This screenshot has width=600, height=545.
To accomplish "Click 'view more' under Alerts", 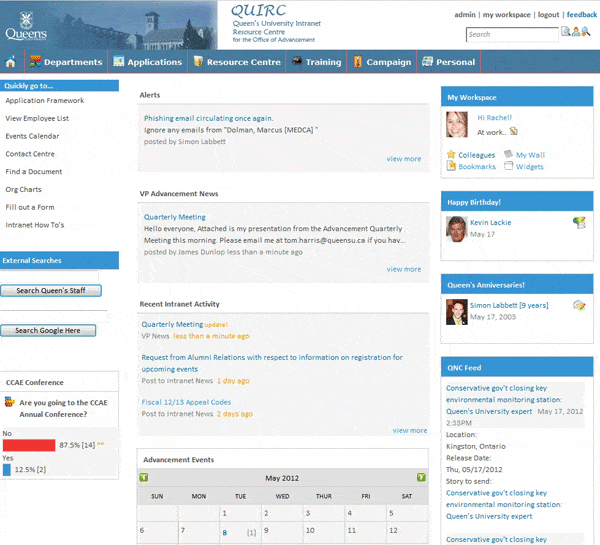I will coord(404,158).
